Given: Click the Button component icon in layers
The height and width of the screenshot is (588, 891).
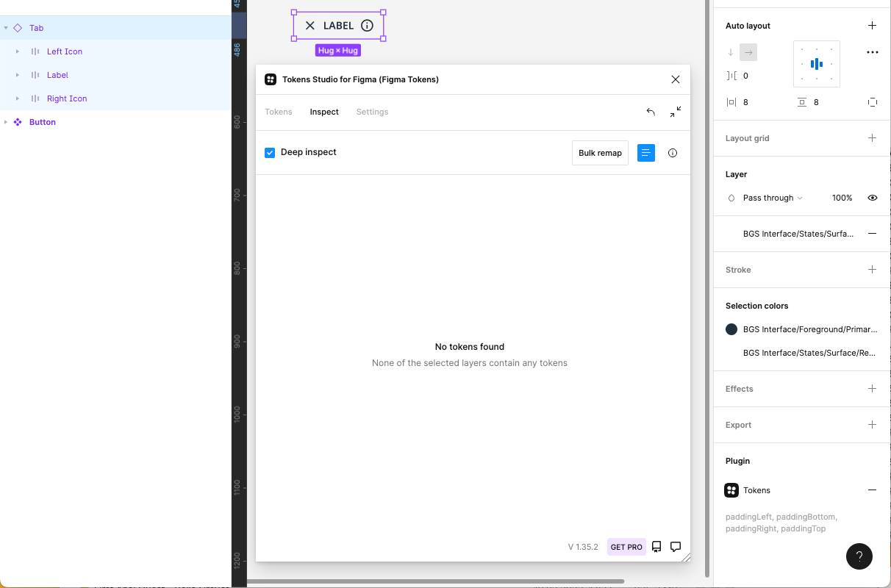Looking at the screenshot, I should 18,122.
